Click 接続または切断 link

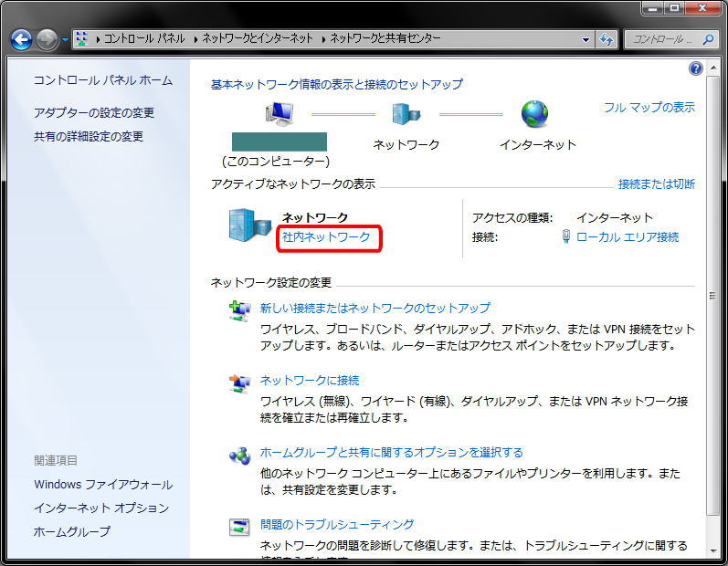pyautogui.click(x=657, y=183)
